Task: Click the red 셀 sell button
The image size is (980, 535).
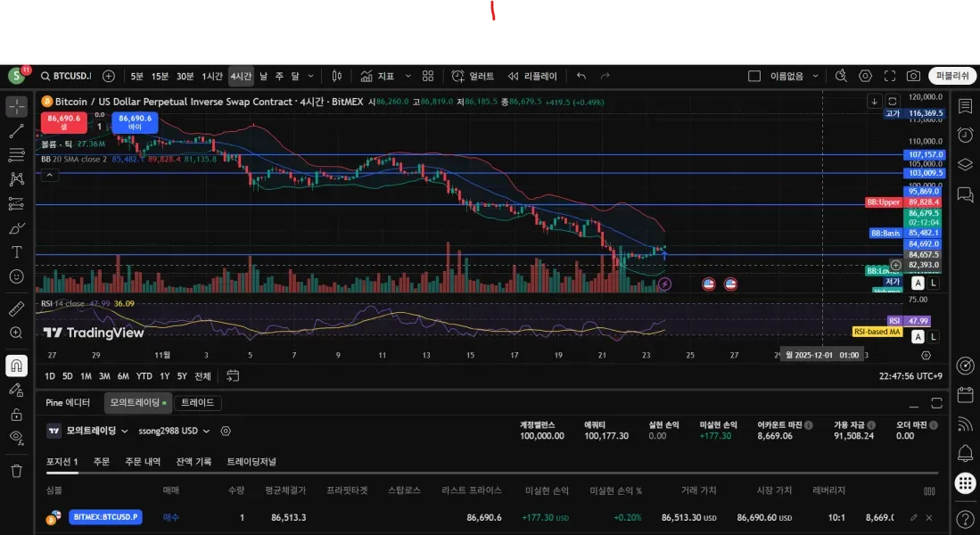Action: [x=63, y=122]
